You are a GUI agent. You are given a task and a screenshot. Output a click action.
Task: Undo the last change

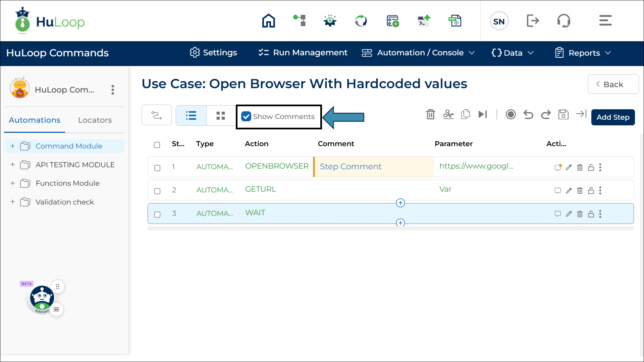click(528, 115)
